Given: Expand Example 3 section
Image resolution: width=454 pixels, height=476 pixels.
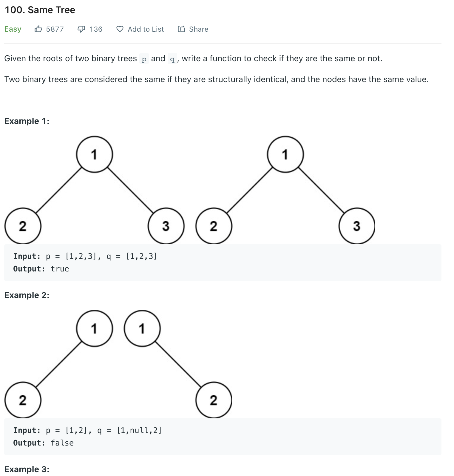Looking at the screenshot, I should point(27,469).
